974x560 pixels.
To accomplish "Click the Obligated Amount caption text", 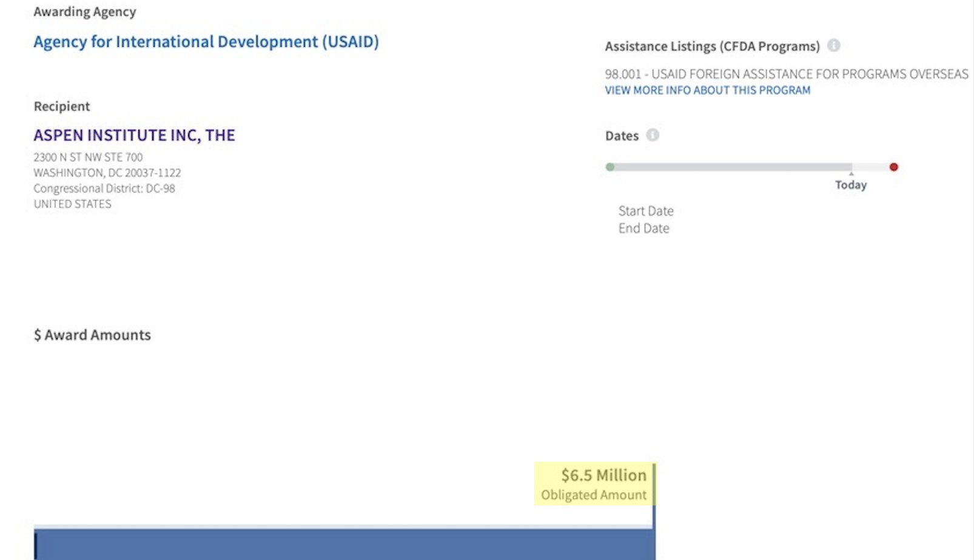I will coord(594,495).
